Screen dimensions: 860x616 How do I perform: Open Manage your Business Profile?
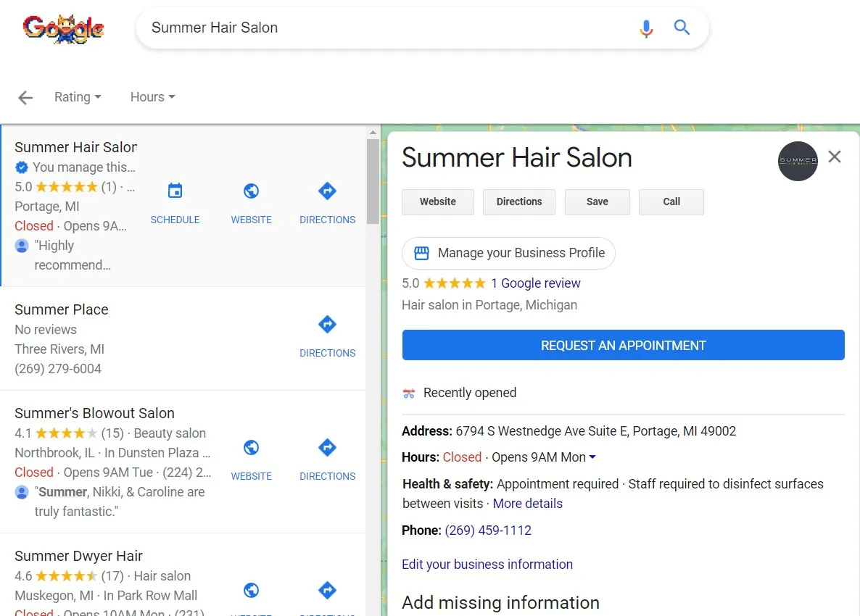click(508, 253)
